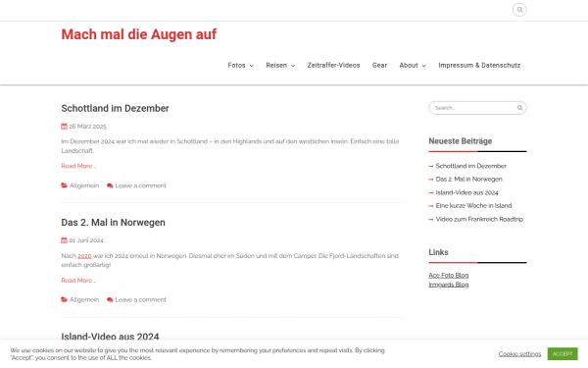This screenshot has width=588, height=368.
Task: Expand the Fotos menu chevron
Action: tap(252, 66)
